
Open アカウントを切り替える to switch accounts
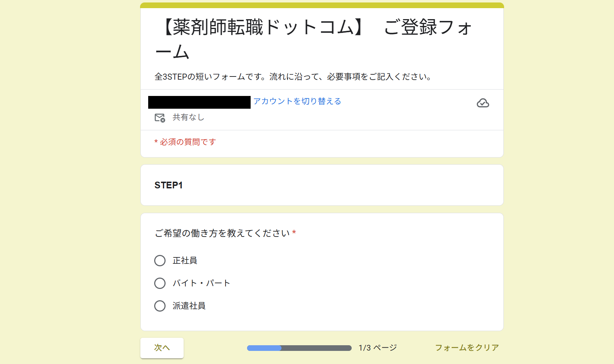297,101
